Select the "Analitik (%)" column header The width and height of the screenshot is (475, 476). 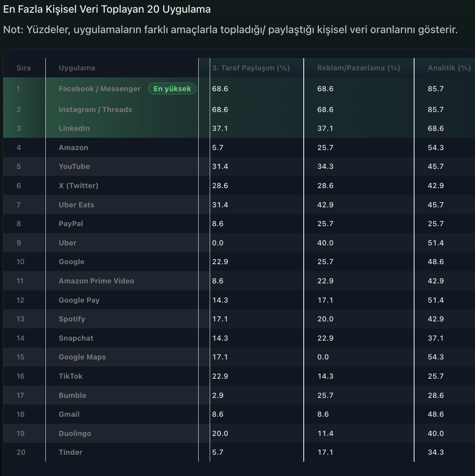(449, 68)
